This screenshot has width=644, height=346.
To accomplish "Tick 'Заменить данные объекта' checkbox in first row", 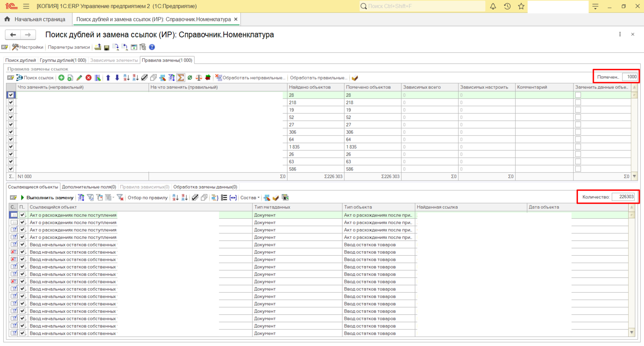I will tap(578, 95).
